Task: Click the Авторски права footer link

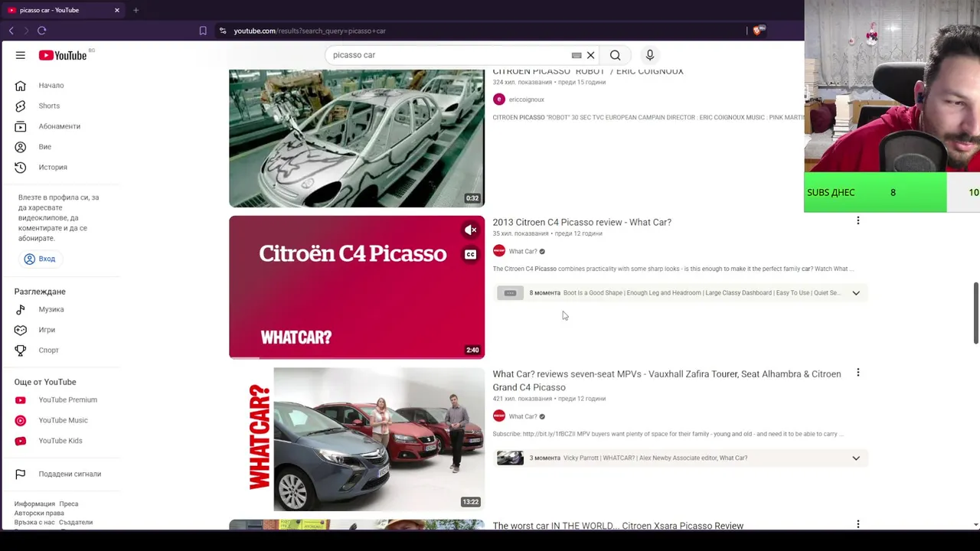Action: point(39,514)
